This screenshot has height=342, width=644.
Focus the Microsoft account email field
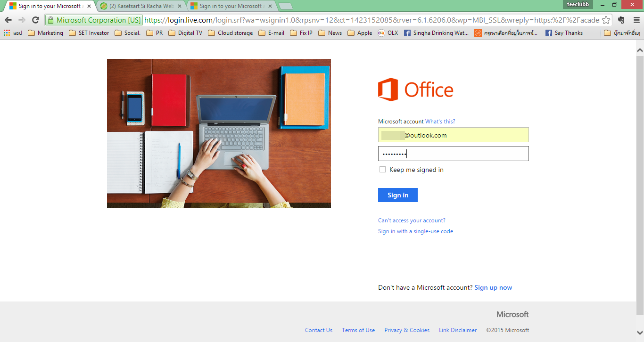pos(454,135)
